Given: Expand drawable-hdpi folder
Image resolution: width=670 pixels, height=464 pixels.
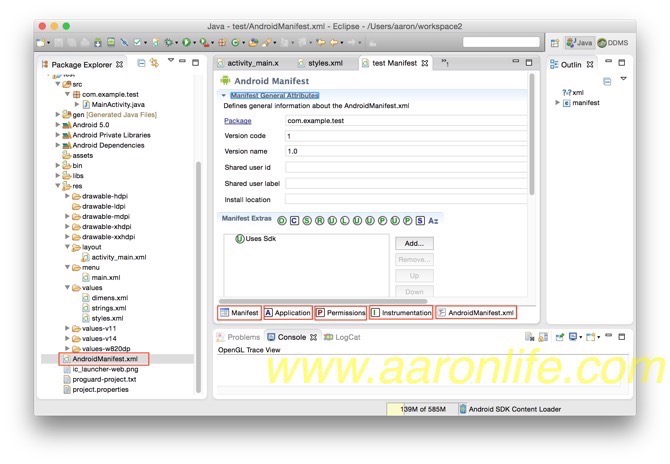Looking at the screenshot, I should pyautogui.click(x=67, y=196).
